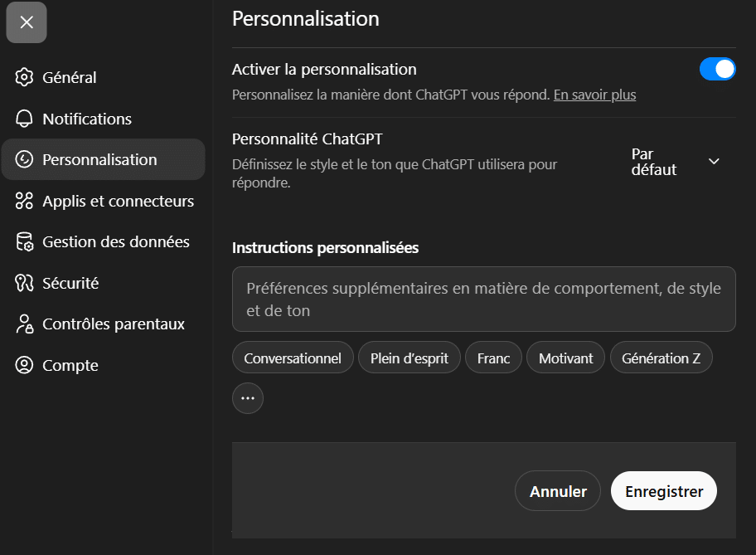Viewport: 756px width, 555px height.
Task: Go to the Compte settings section
Action: click(70, 365)
